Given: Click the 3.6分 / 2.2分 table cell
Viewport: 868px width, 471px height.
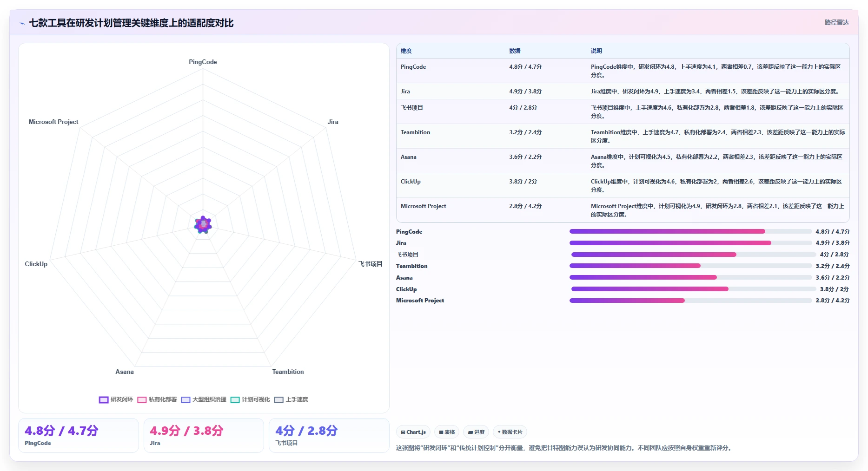Looking at the screenshot, I should [525, 157].
